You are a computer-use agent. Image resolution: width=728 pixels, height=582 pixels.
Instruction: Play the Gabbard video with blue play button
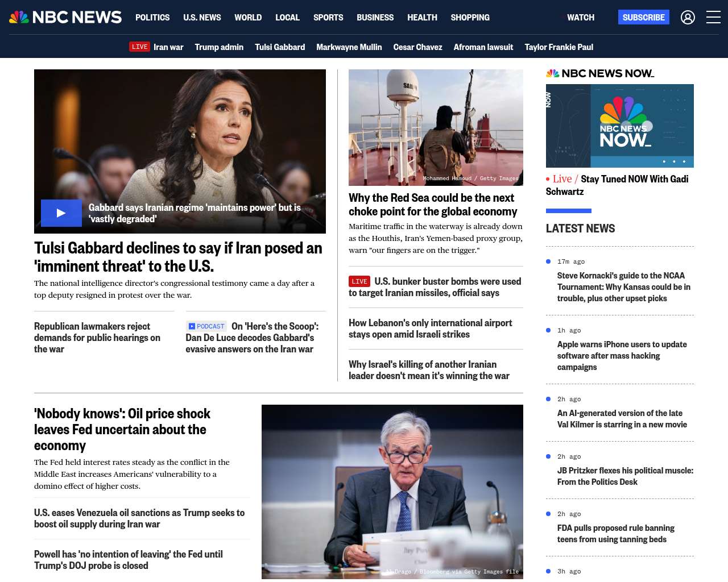tap(61, 213)
